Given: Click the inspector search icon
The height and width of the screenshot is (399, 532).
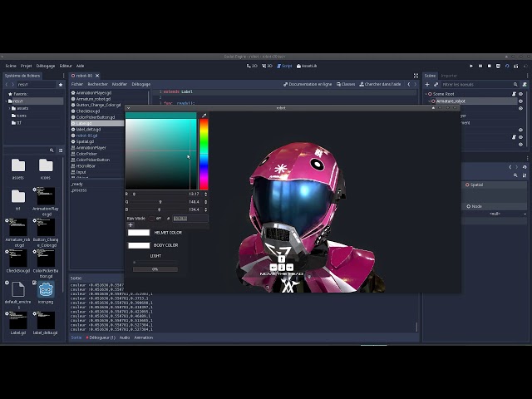Looking at the screenshot, I should point(515,175).
